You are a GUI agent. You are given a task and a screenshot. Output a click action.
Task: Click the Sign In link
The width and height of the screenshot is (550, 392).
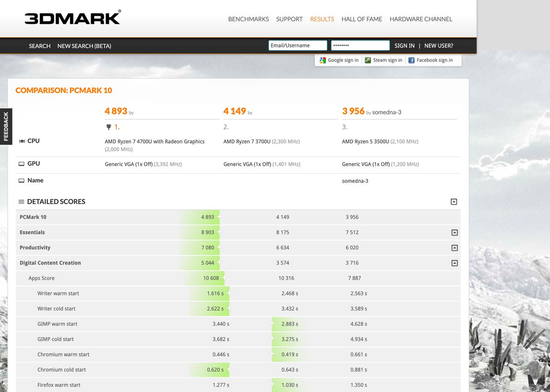pos(405,46)
